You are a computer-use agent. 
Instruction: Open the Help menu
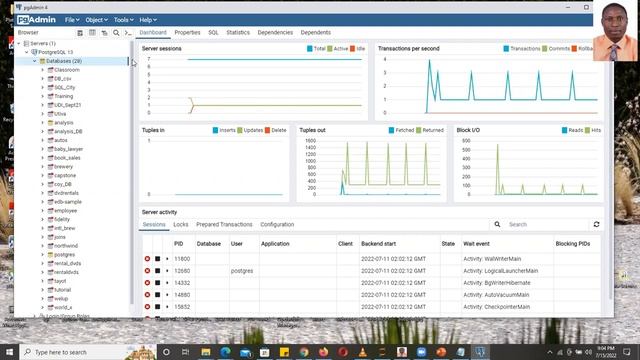pyautogui.click(x=148, y=20)
